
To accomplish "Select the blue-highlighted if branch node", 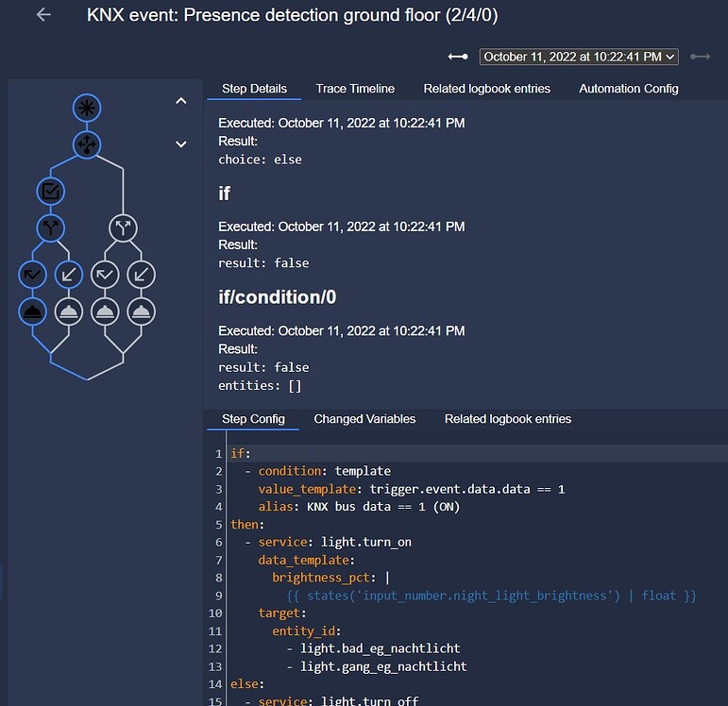I will [x=51, y=227].
